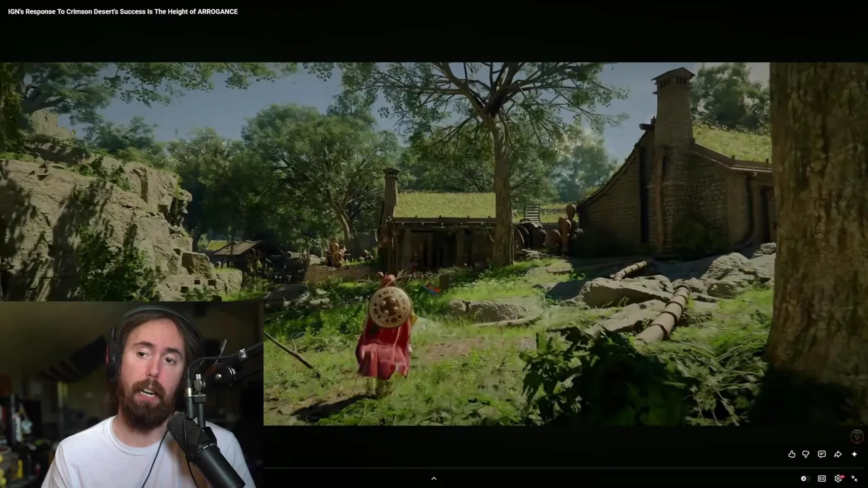Image resolution: width=868 pixels, height=488 pixels.
Task: Expand the upward chevron below the video
Action: [434, 479]
